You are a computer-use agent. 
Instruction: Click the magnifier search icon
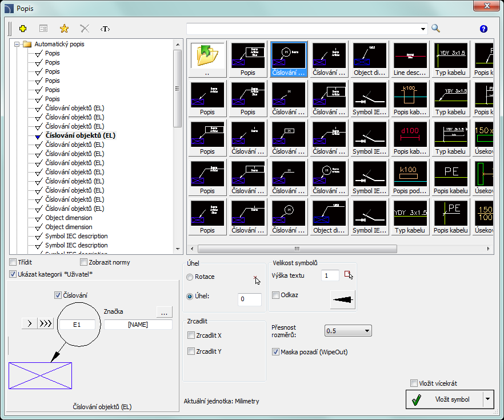click(435, 29)
